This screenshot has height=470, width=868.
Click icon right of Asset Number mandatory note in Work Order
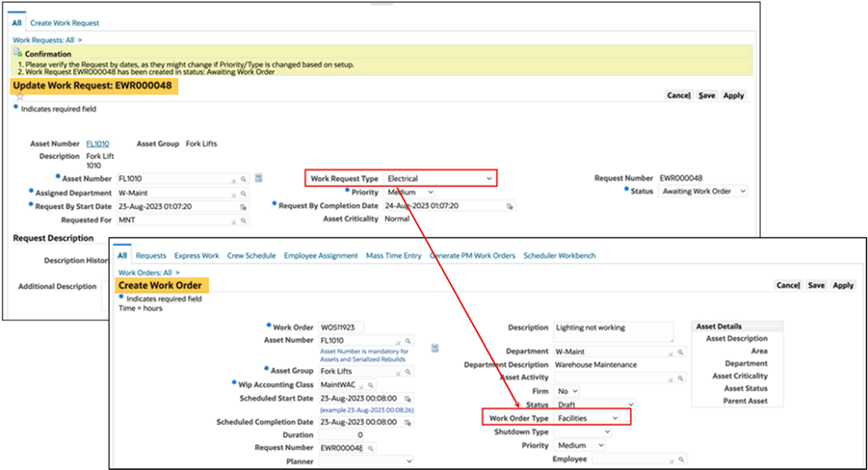[435, 349]
